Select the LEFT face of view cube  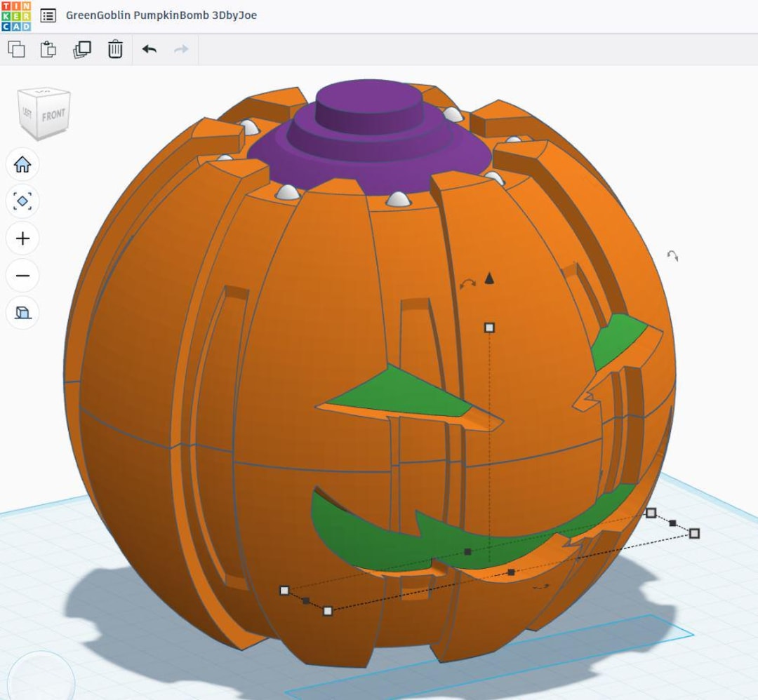click(x=27, y=112)
